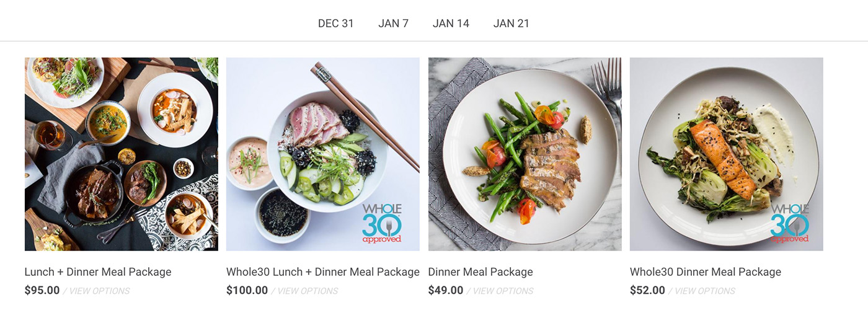Image resolution: width=868 pixels, height=318 pixels.
Task: Click the Dinner Meal Package title link
Action: [480, 272]
